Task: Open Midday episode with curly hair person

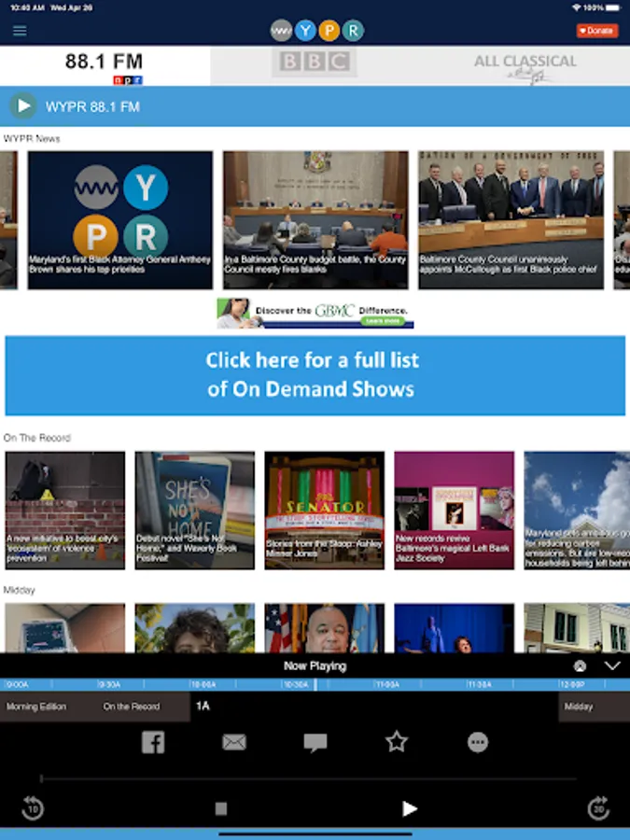Action: click(x=195, y=628)
